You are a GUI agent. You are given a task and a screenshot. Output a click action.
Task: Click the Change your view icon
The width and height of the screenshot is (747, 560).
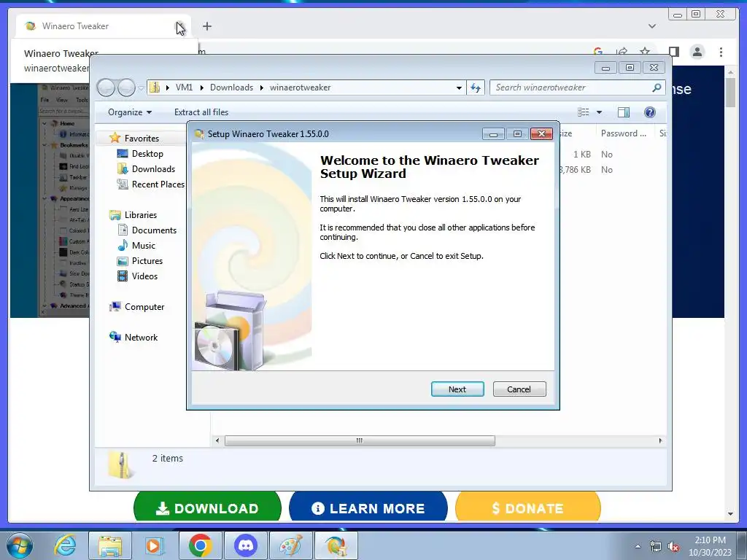click(x=583, y=112)
